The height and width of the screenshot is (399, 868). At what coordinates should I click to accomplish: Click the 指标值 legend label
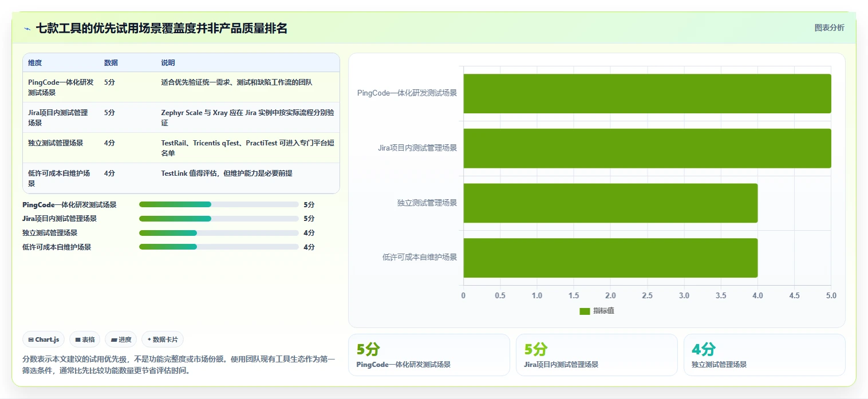[x=603, y=311]
